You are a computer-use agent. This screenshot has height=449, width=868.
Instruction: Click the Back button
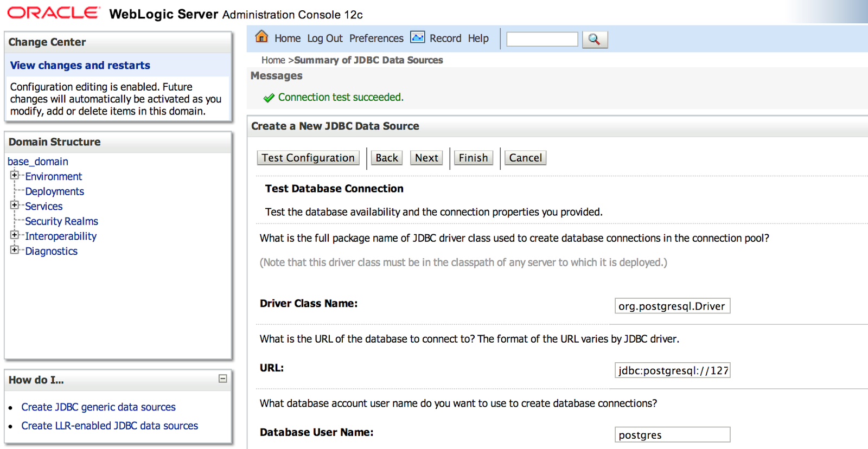point(387,158)
